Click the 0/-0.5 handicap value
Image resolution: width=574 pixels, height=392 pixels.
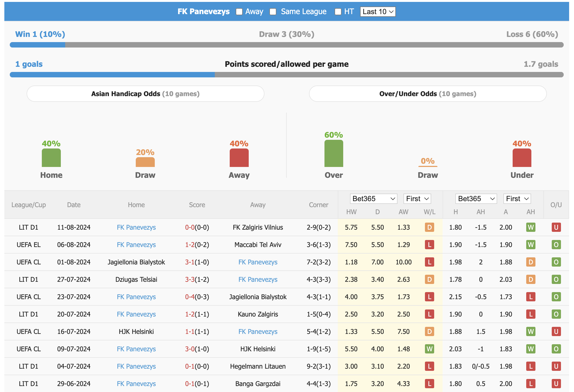point(481,366)
